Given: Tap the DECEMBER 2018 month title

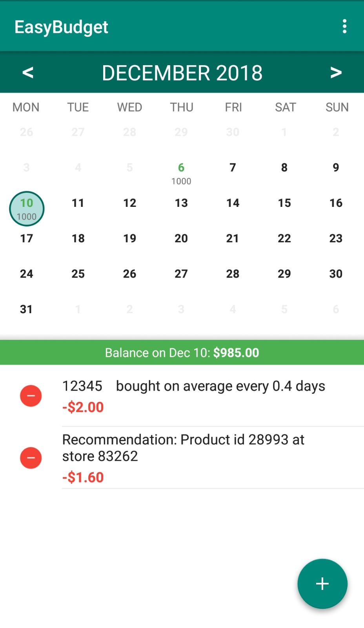Looking at the screenshot, I should (182, 73).
